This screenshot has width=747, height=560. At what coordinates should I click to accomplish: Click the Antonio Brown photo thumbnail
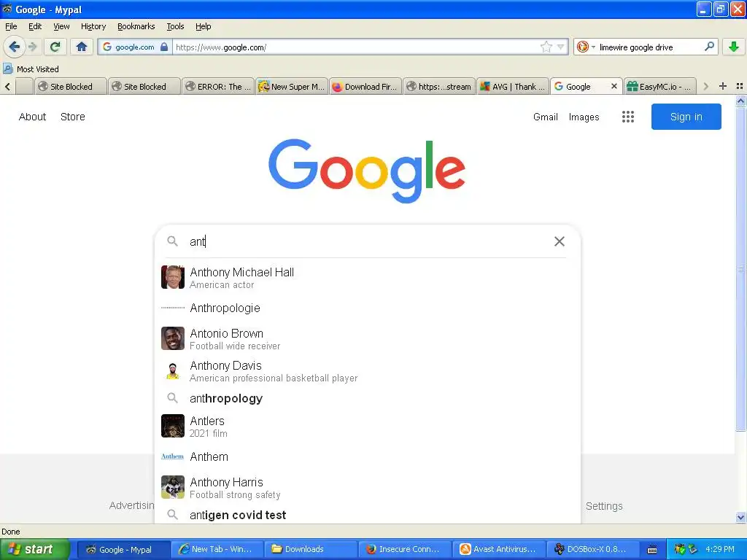point(172,338)
